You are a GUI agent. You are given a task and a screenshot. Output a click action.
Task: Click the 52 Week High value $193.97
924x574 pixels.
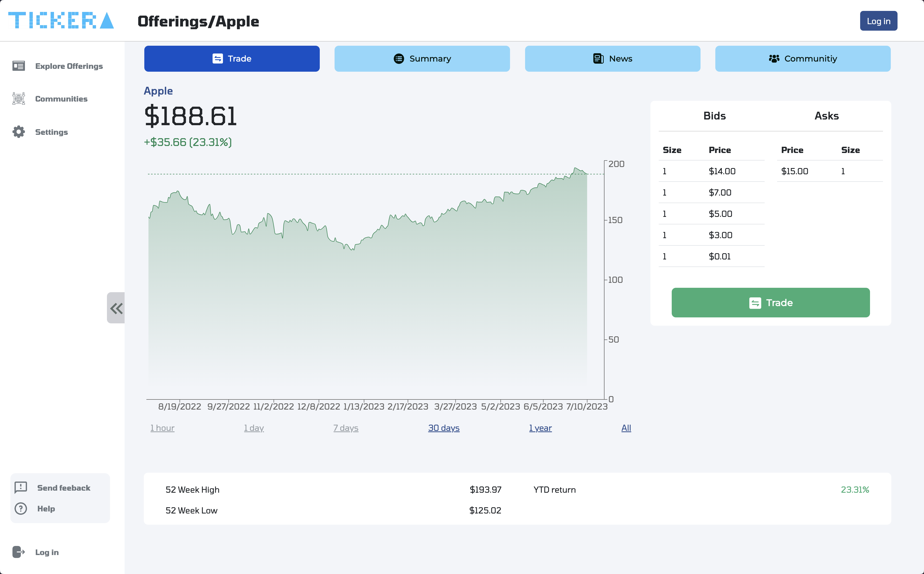[486, 490]
